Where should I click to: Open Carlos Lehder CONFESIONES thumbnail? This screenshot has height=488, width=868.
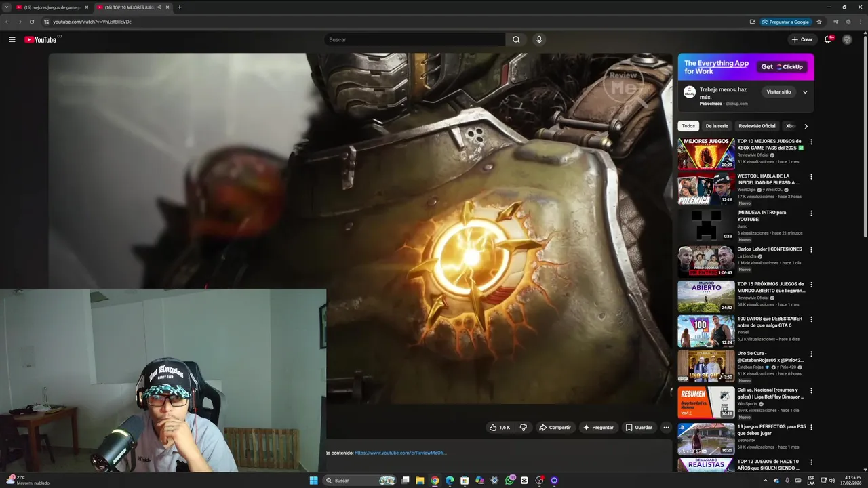point(706,262)
